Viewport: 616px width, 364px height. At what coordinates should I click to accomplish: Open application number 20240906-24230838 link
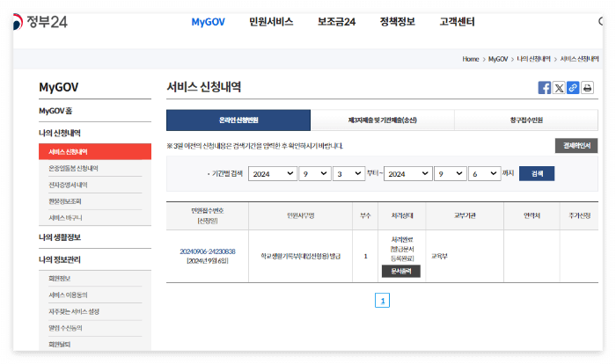[x=208, y=251]
